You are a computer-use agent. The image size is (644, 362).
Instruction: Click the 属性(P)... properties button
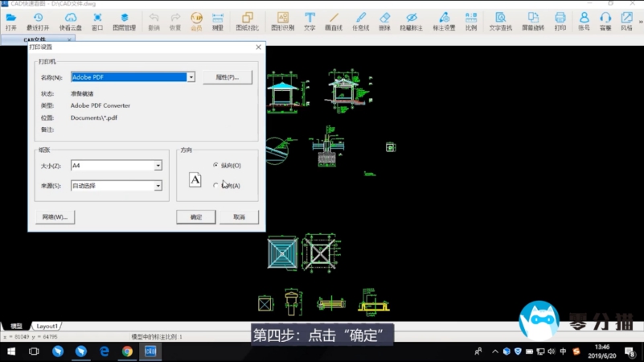[227, 77]
